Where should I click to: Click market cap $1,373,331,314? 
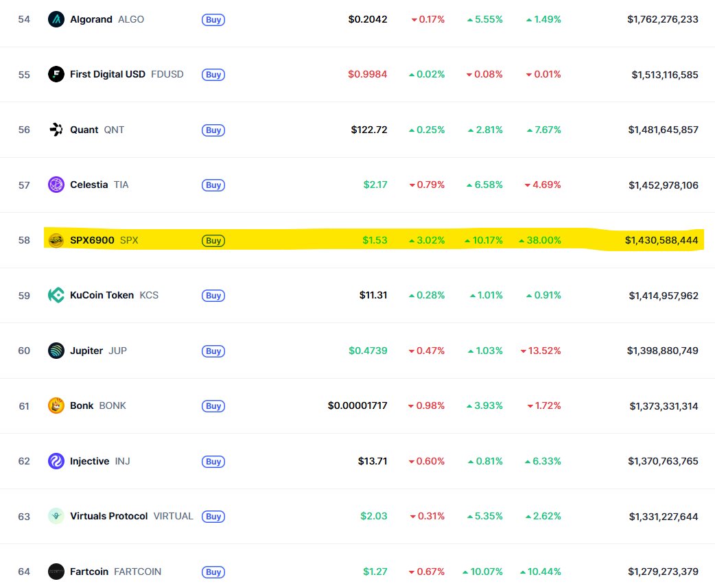(664, 406)
